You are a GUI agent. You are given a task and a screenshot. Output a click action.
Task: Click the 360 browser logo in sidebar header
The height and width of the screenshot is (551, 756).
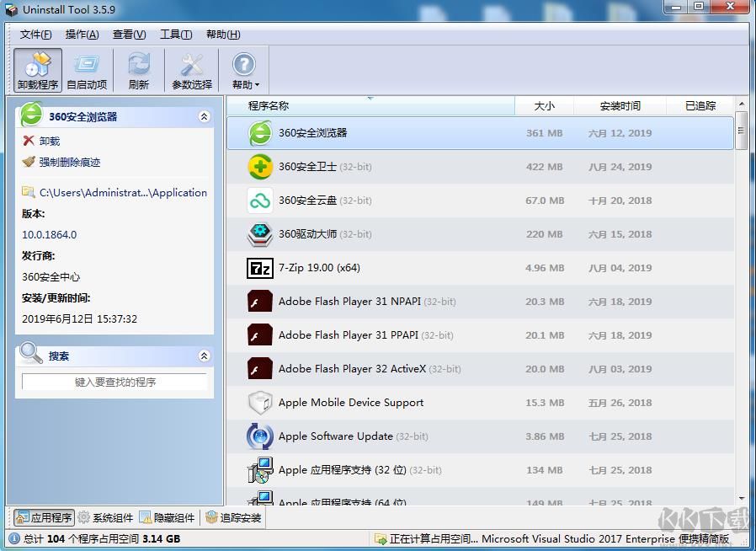click(31, 114)
